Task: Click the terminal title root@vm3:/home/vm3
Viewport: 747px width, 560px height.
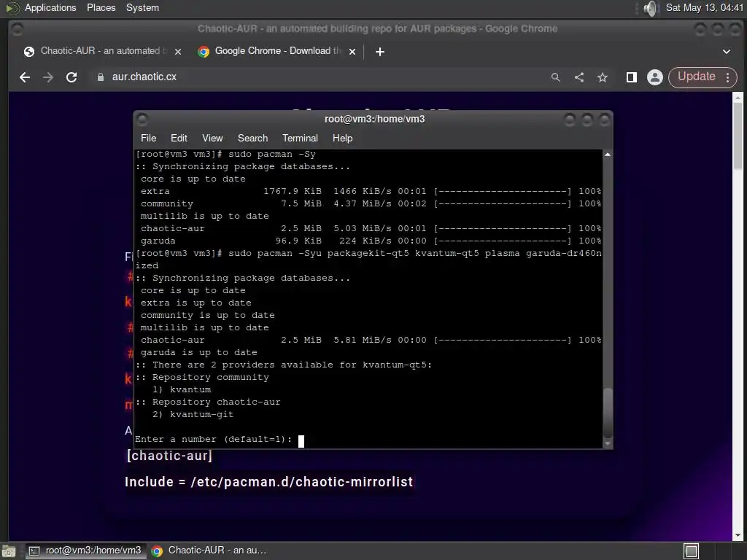Action: coord(374,119)
